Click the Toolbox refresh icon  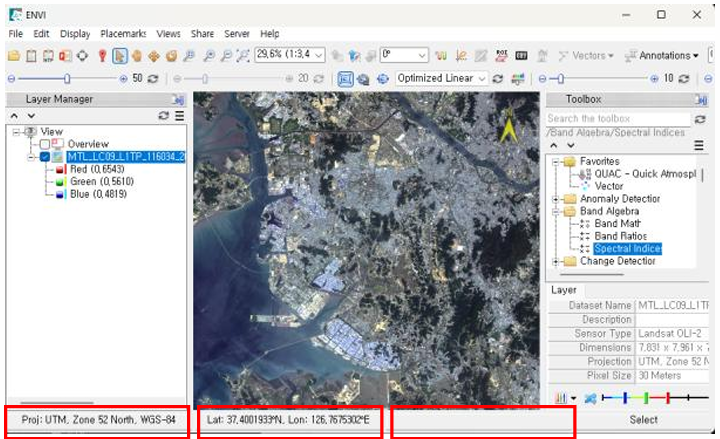[x=700, y=119]
